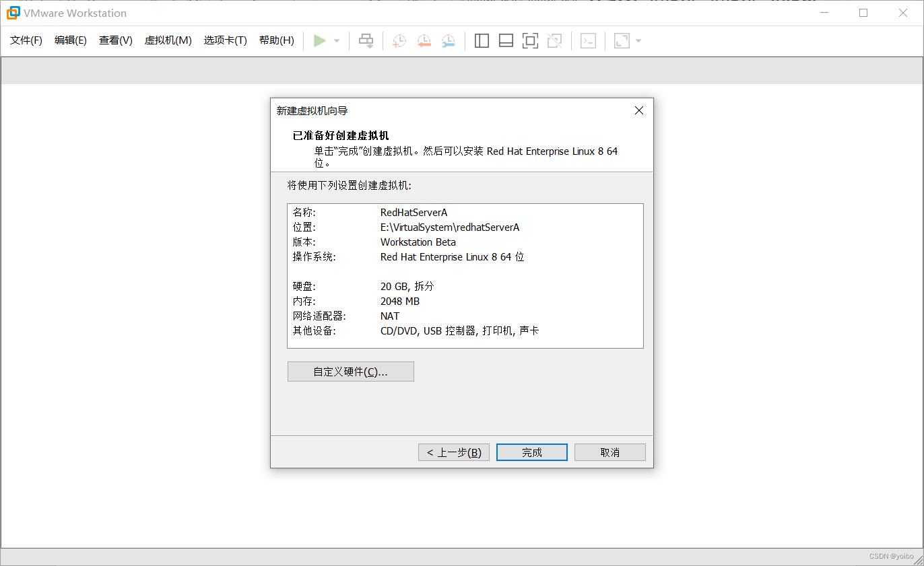Expand the stretch display dropdown arrow
The width and height of the screenshot is (924, 566).
pyautogui.click(x=638, y=41)
